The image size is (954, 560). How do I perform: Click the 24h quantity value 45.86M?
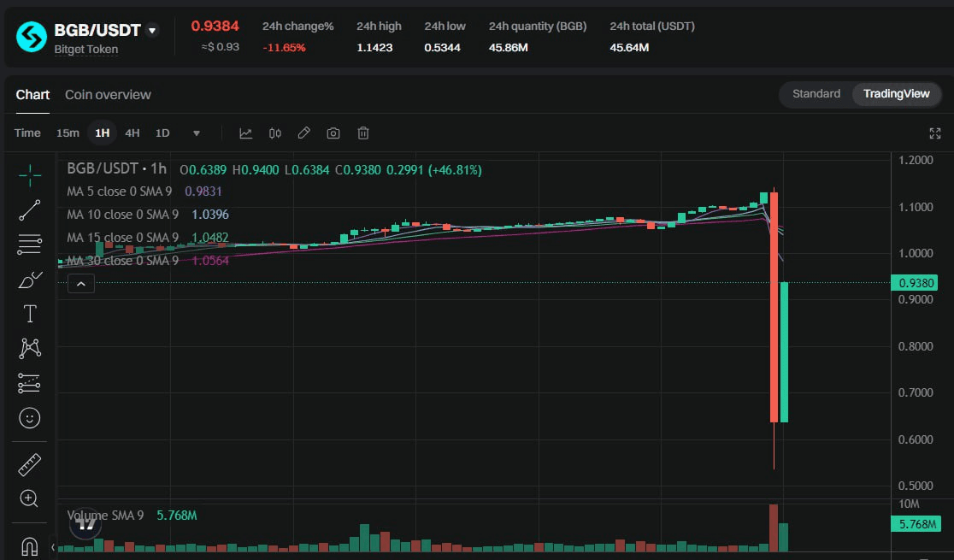[508, 48]
